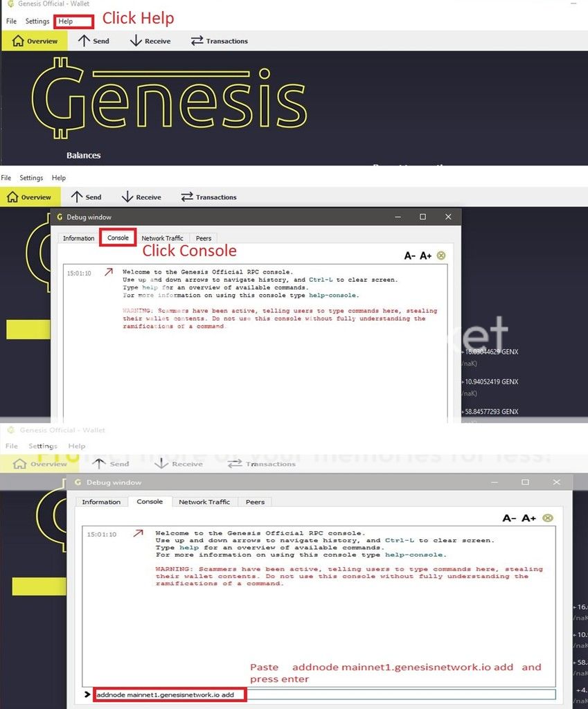Click Overview home icon beside the Genesis logo wallet

[x=18, y=41]
